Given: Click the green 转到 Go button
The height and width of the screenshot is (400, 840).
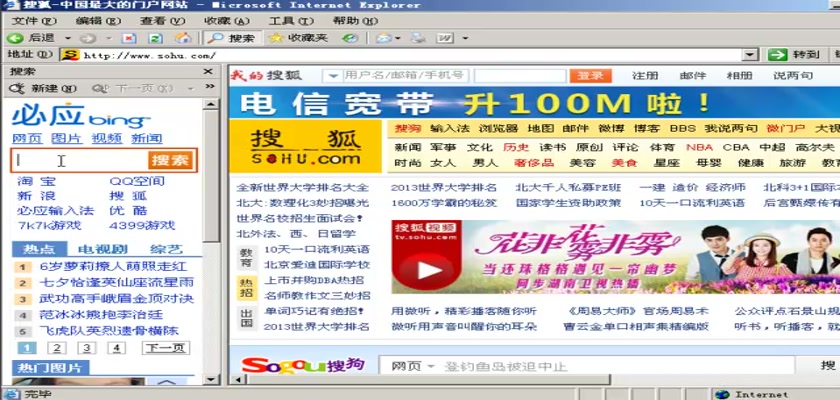Looking at the screenshot, I should [793, 55].
